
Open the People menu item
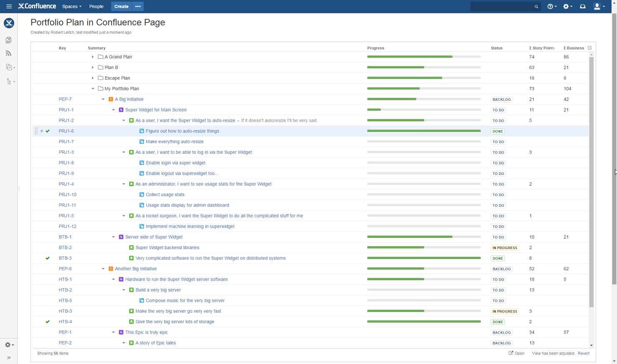tap(96, 6)
